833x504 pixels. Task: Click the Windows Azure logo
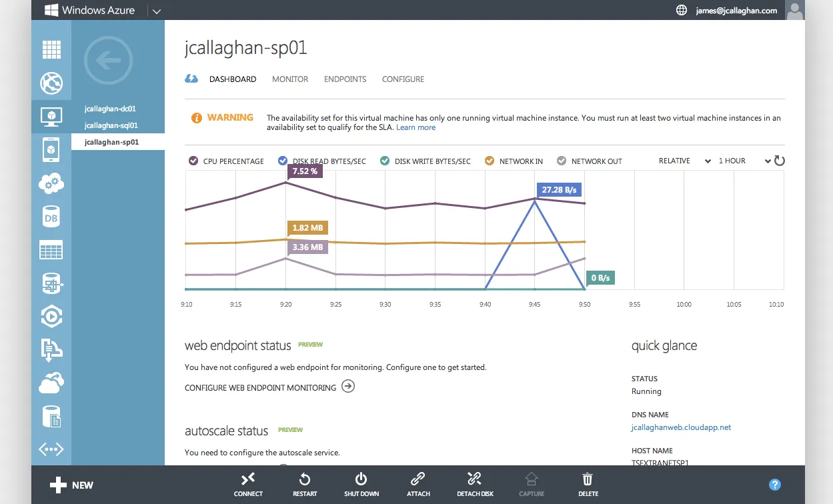click(x=90, y=10)
